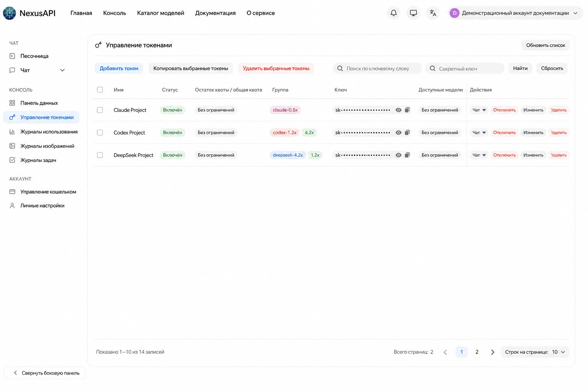Open the Чат dropdown for DeepSeek Project

(479, 155)
